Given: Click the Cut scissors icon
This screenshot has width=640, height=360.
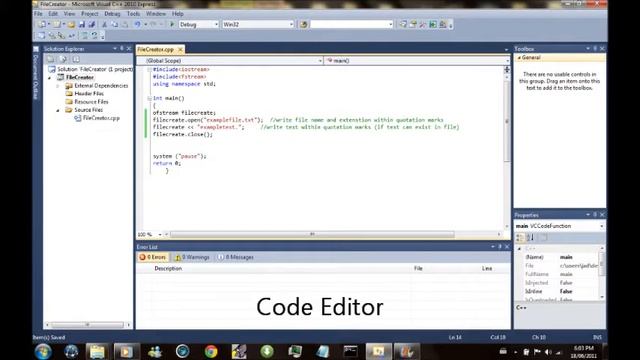Looking at the screenshot, I should pos(104,24).
